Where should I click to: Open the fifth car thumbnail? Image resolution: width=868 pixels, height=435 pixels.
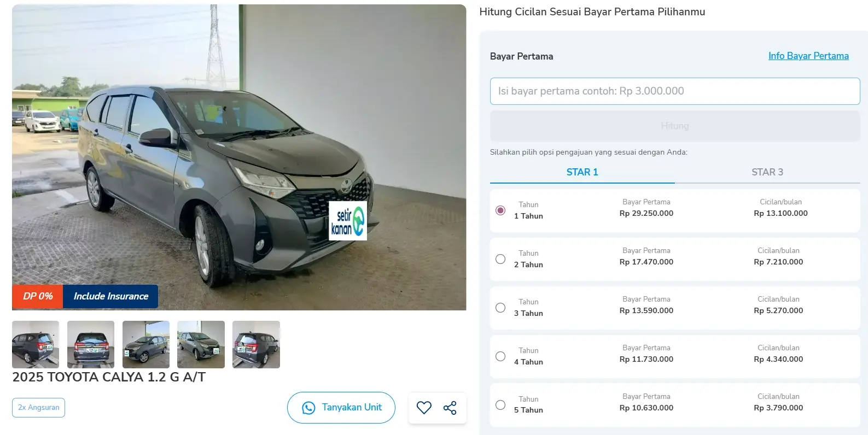[x=256, y=344]
